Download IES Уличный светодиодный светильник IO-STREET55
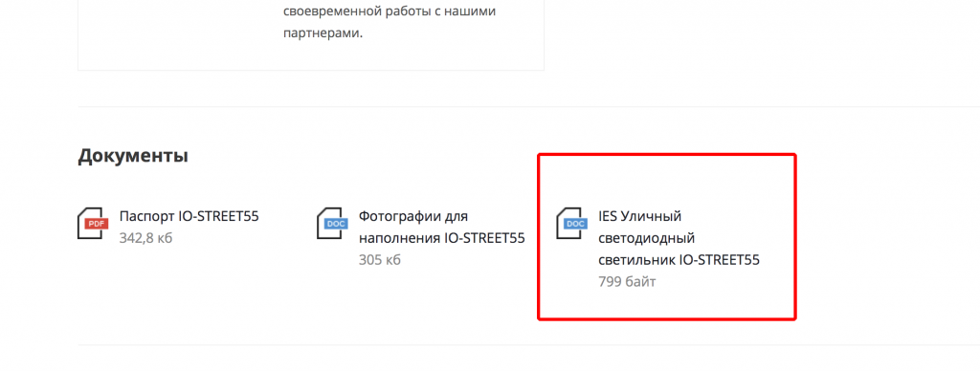980x371 pixels. click(x=679, y=238)
